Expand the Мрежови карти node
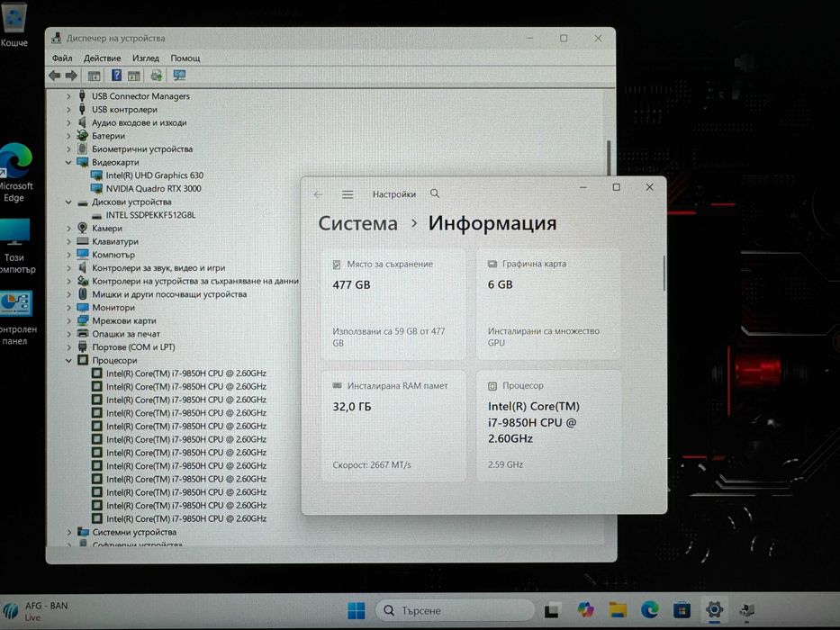Viewport: 840px width, 630px height. click(x=68, y=321)
